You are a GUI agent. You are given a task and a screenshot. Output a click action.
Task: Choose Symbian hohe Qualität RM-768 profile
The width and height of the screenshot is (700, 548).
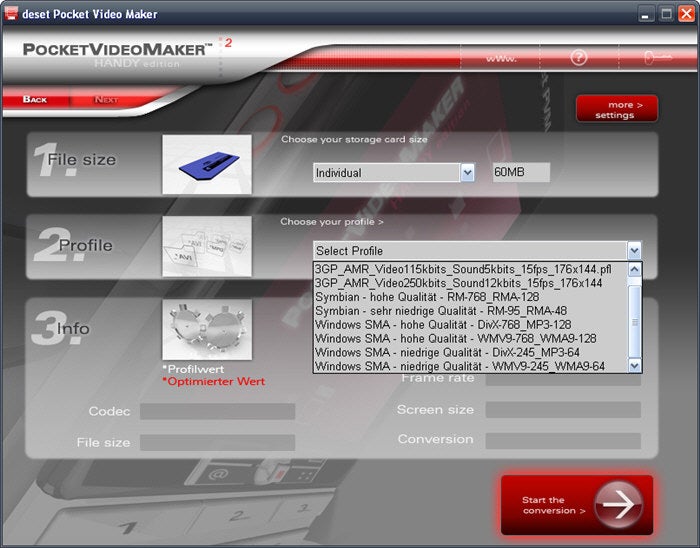pyautogui.click(x=470, y=297)
